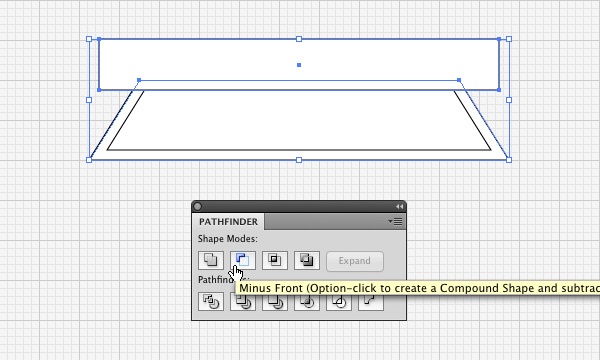
Task: Apply Minus Front to selected shapes
Action: coord(243,261)
